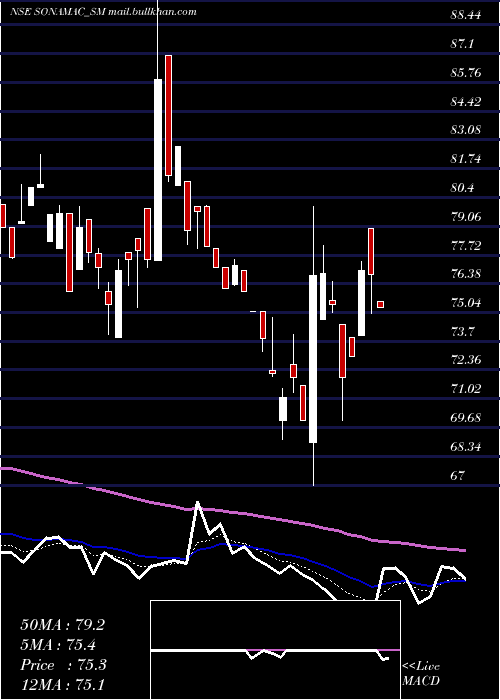Click the 81.74 price axis label
500x700 pixels.
[x=466, y=159]
